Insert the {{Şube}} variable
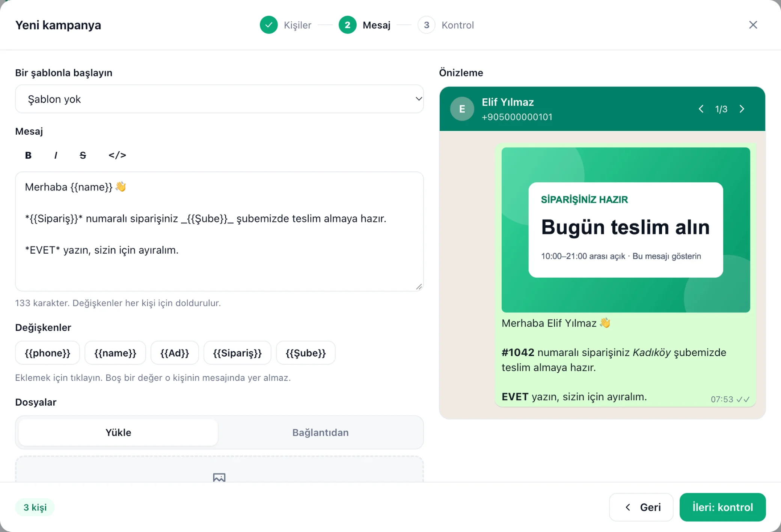 click(x=306, y=353)
